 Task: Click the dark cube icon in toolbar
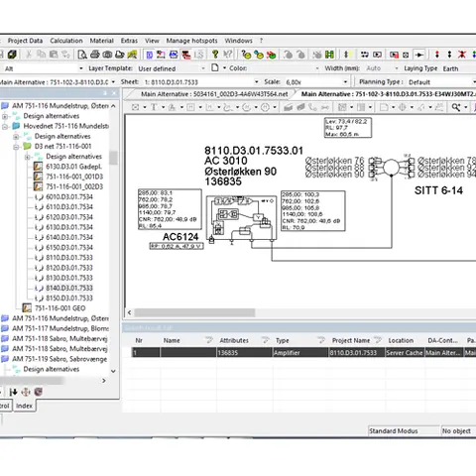[x=12, y=55]
